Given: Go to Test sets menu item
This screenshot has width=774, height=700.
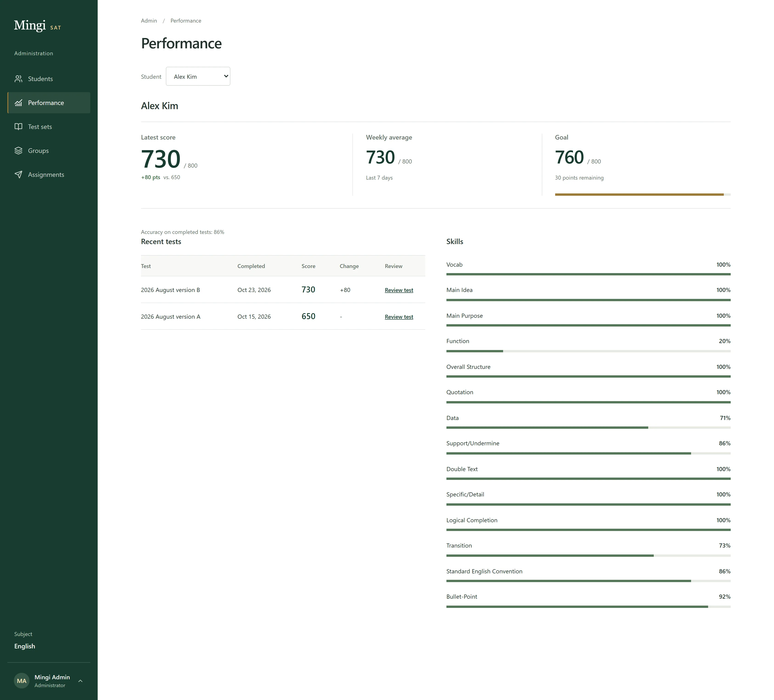Looking at the screenshot, I should coord(49,127).
